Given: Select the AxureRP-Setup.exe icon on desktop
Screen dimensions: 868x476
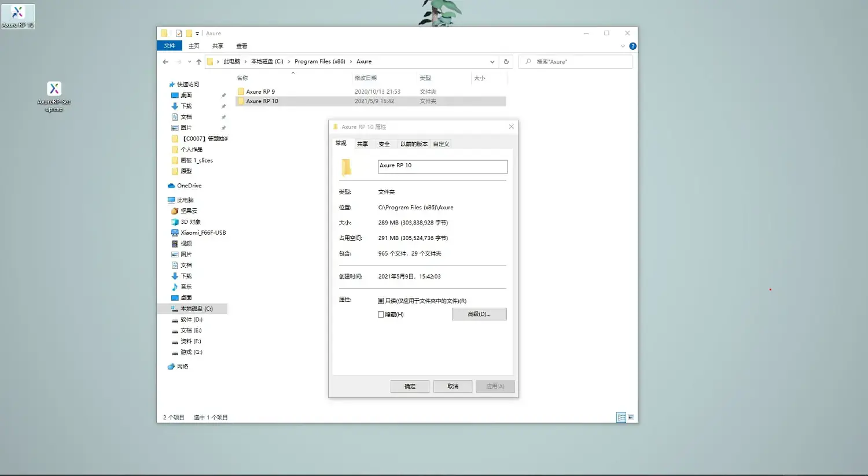Looking at the screenshot, I should click(54, 90).
